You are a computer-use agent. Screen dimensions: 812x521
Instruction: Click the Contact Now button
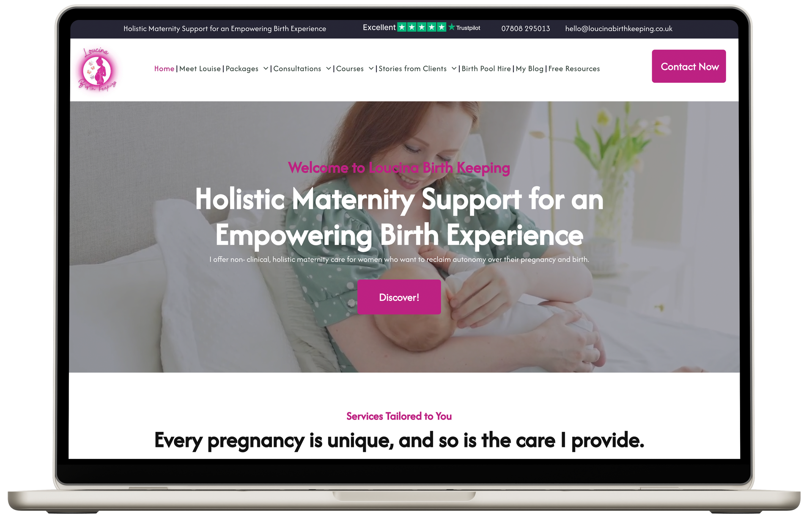[689, 66]
